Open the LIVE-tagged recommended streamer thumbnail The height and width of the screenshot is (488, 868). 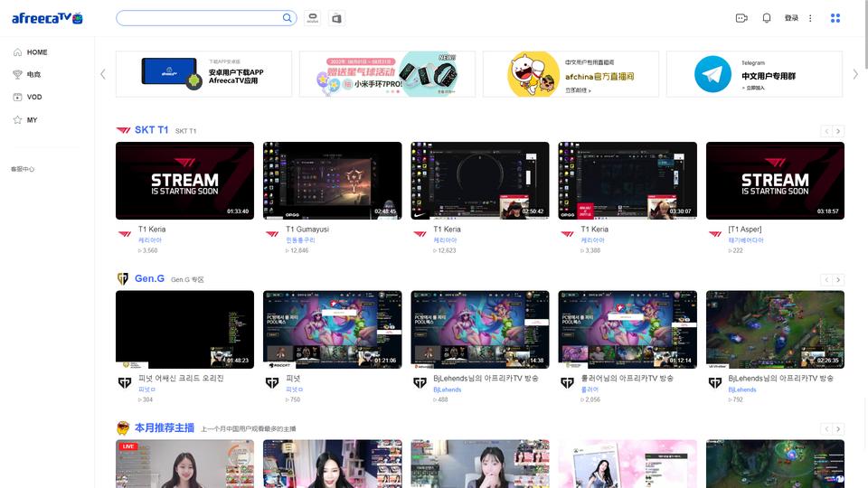[184, 464]
